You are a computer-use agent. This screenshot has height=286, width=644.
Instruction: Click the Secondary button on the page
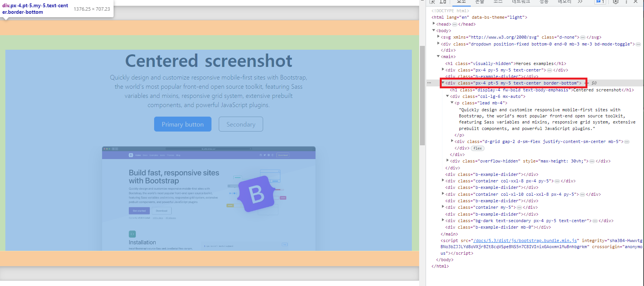(x=241, y=124)
